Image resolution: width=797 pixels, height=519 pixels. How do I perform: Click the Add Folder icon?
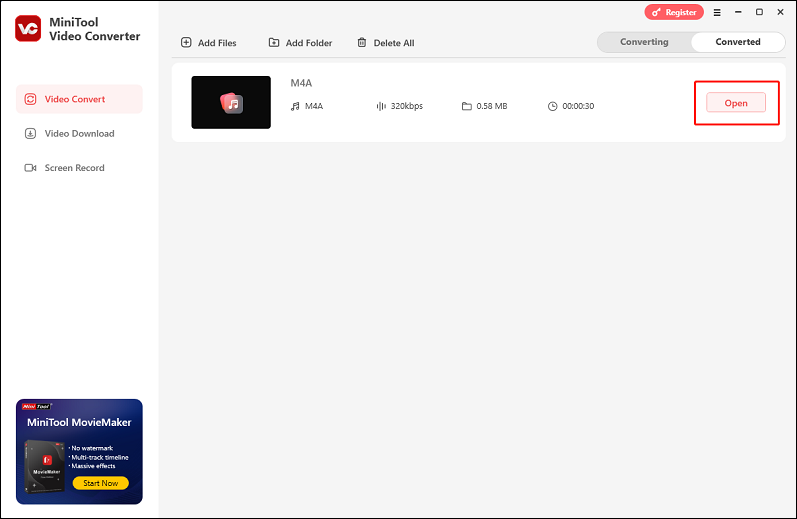(x=274, y=43)
